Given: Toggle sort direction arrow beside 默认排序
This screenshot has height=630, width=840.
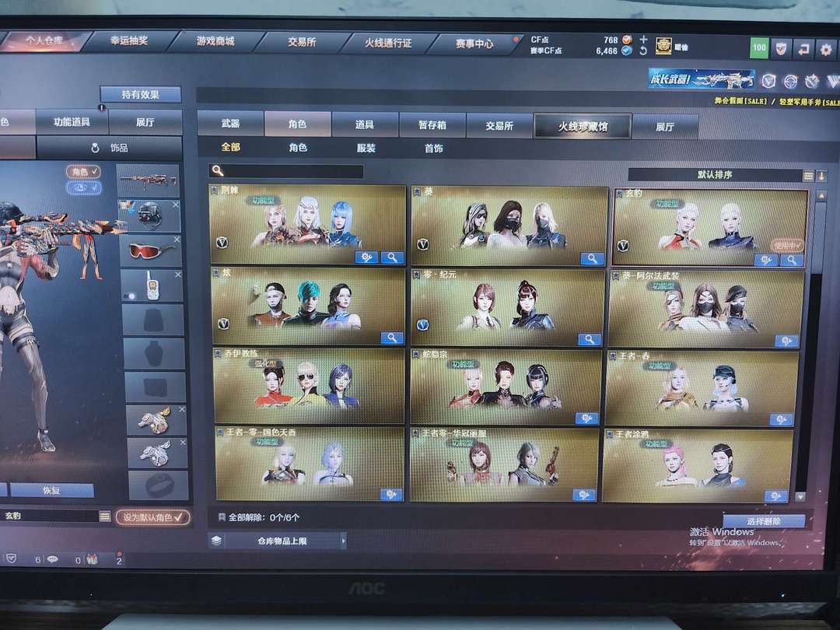Looking at the screenshot, I should (x=821, y=176).
